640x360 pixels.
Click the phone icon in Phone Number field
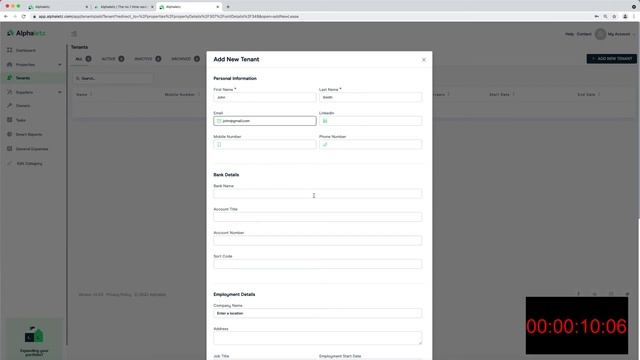click(x=325, y=144)
